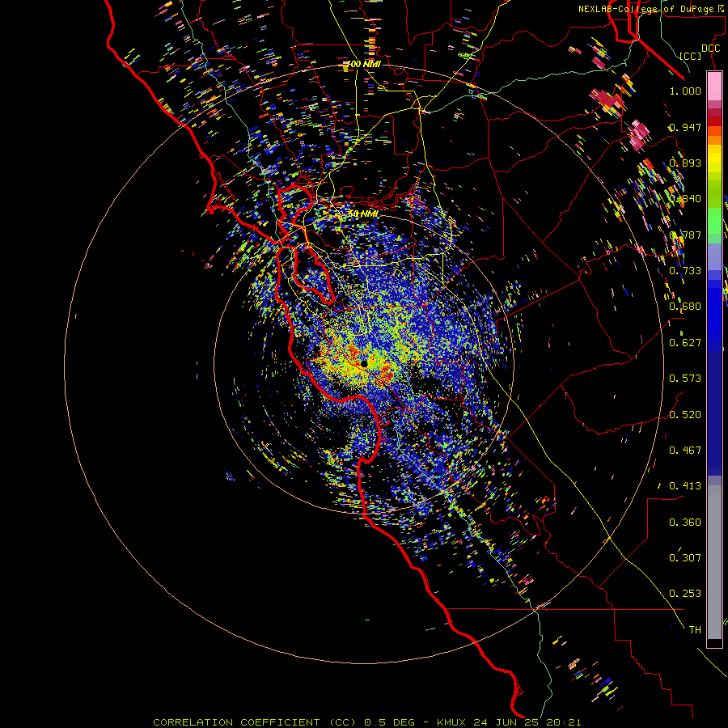Click the 0.947 legend value
728x728 pixels.
(685, 127)
